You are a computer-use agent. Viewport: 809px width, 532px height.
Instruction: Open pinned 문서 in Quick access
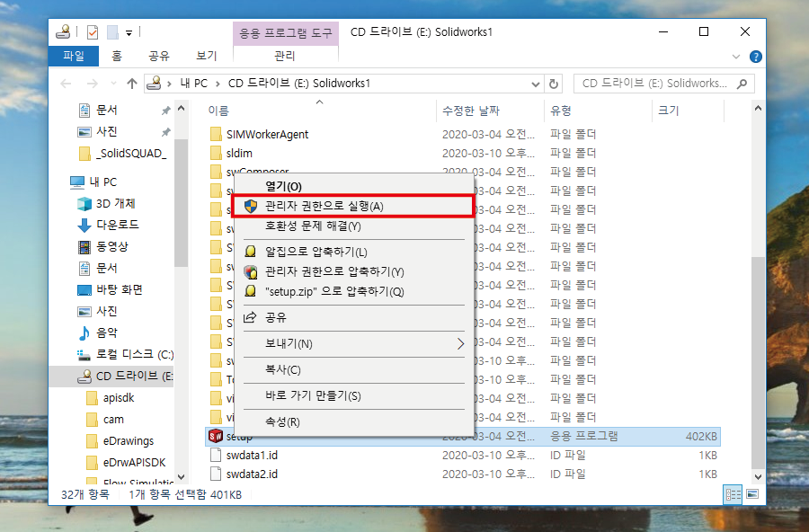click(107, 110)
